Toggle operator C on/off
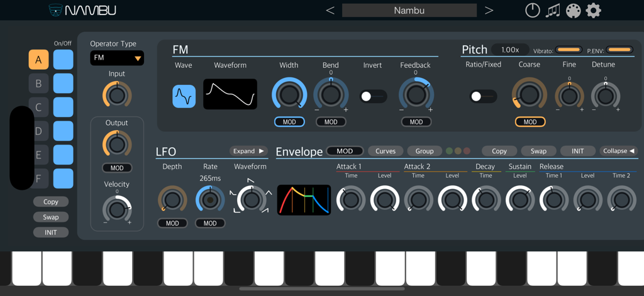644x296 pixels. [x=64, y=107]
